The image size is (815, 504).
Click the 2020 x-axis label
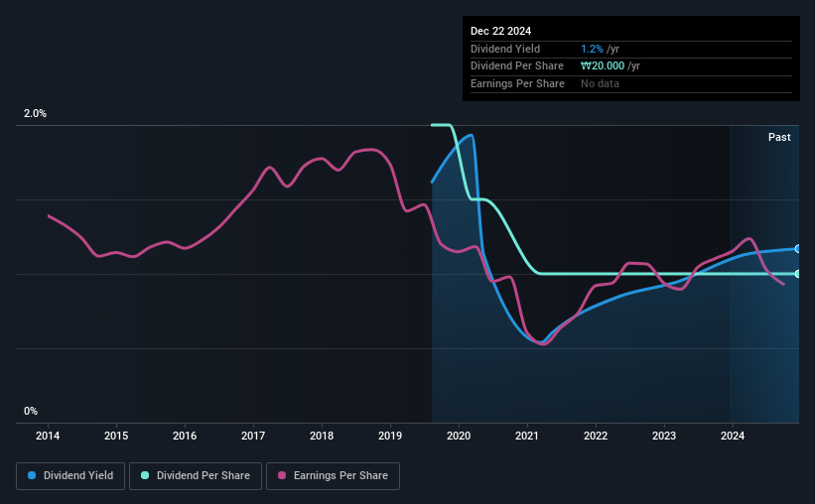pos(459,436)
